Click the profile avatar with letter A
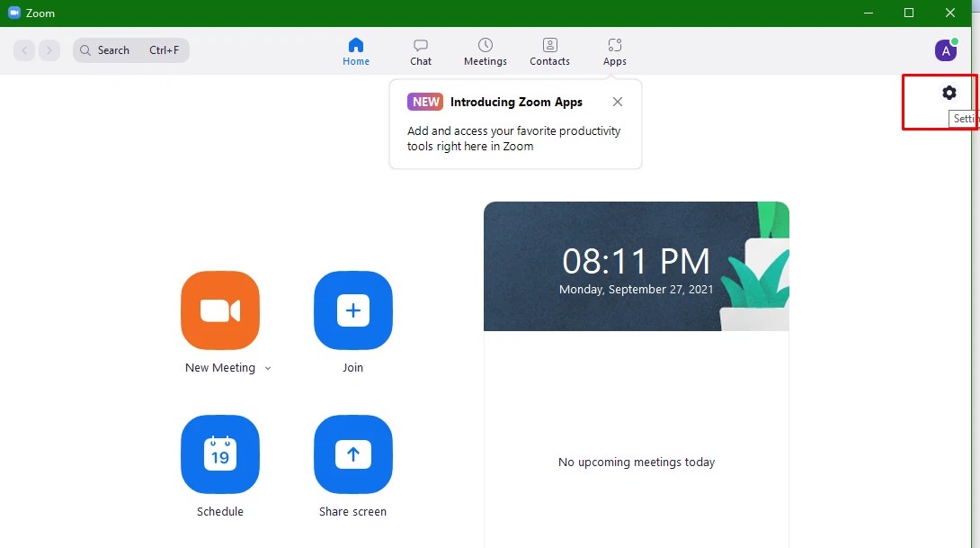Image resolution: width=980 pixels, height=548 pixels. [946, 50]
